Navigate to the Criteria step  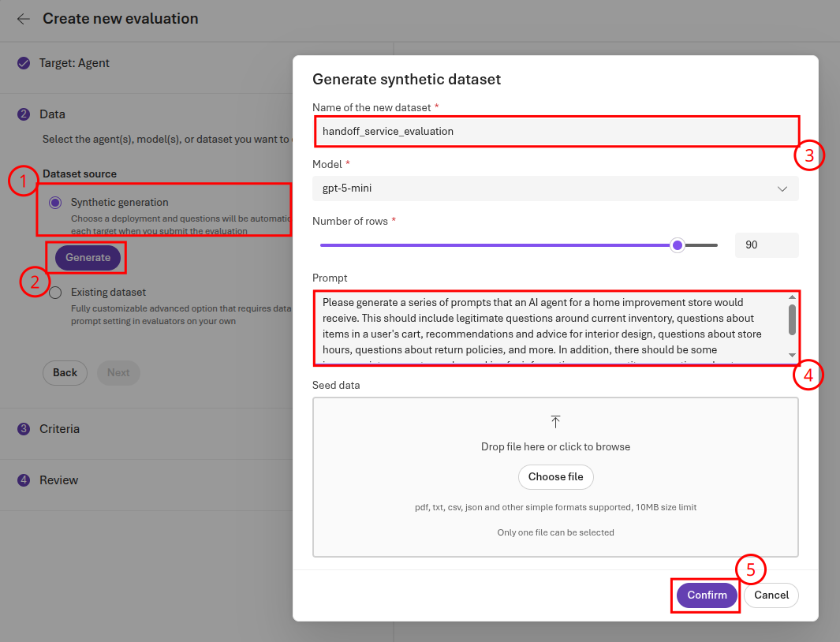tap(59, 428)
